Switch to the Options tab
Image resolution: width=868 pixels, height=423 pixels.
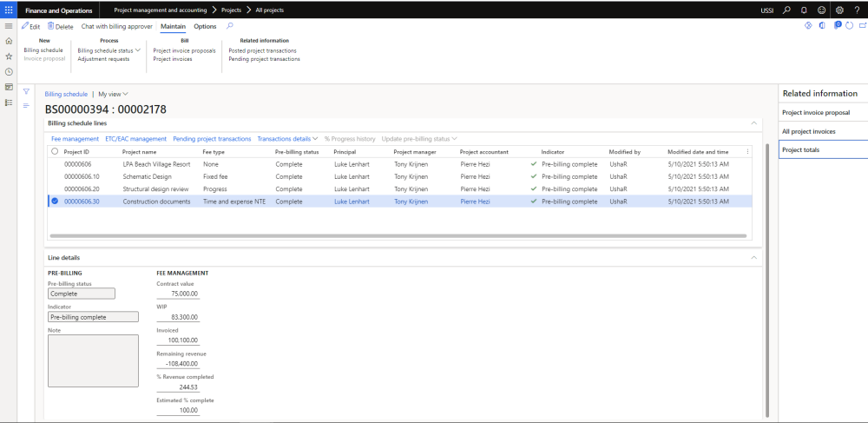point(205,26)
